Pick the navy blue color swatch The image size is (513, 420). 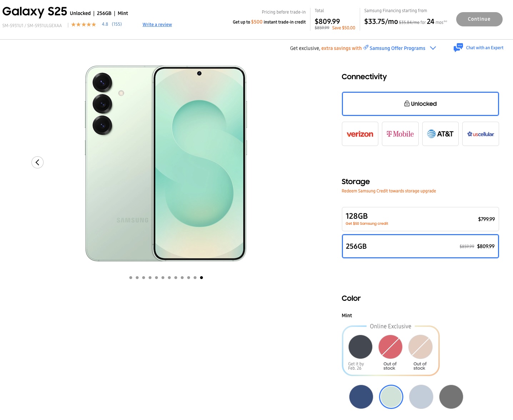[x=361, y=397]
